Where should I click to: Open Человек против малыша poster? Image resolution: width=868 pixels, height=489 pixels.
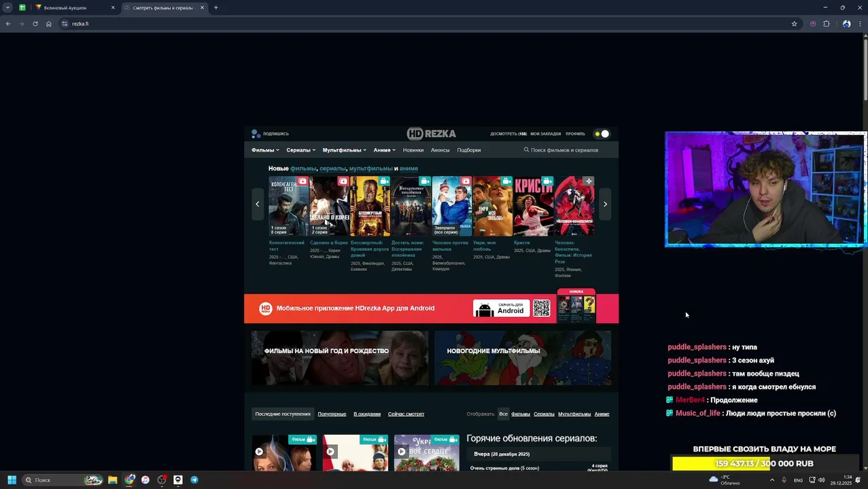(x=452, y=206)
